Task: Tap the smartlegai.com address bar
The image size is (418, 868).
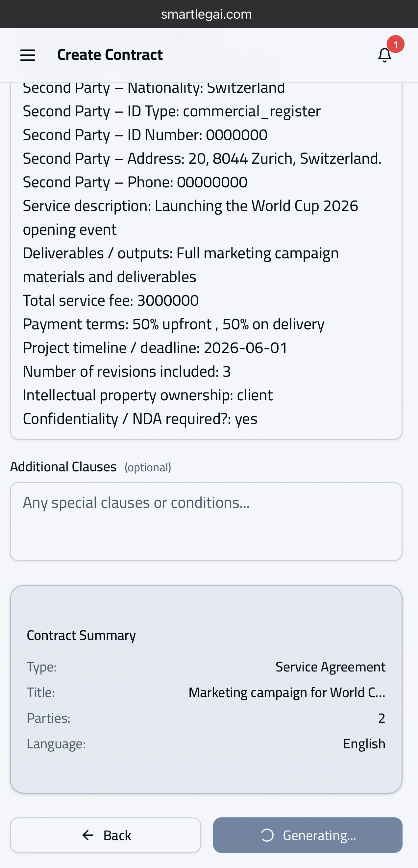Action: tap(206, 14)
